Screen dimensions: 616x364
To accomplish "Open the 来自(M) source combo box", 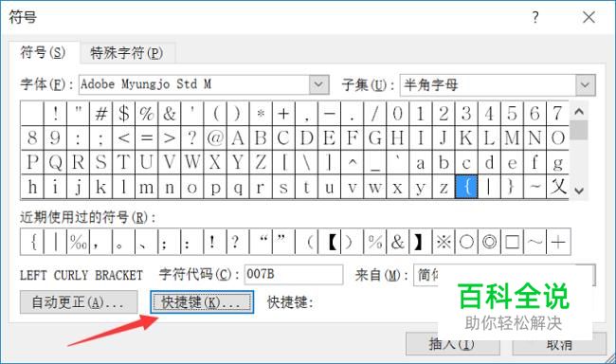I will (x=504, y=275).
